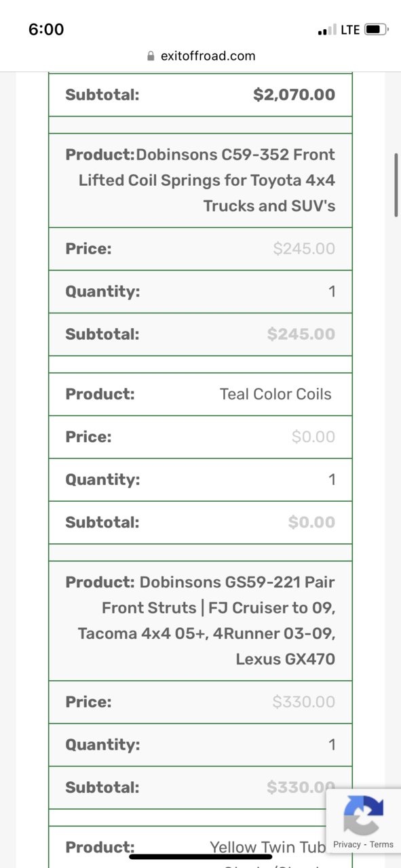Select the Dobinsons GS59-221 Pair Front Struts product
Image resolution: width=401 pixels, height=868 pixels.
(201, 620)
